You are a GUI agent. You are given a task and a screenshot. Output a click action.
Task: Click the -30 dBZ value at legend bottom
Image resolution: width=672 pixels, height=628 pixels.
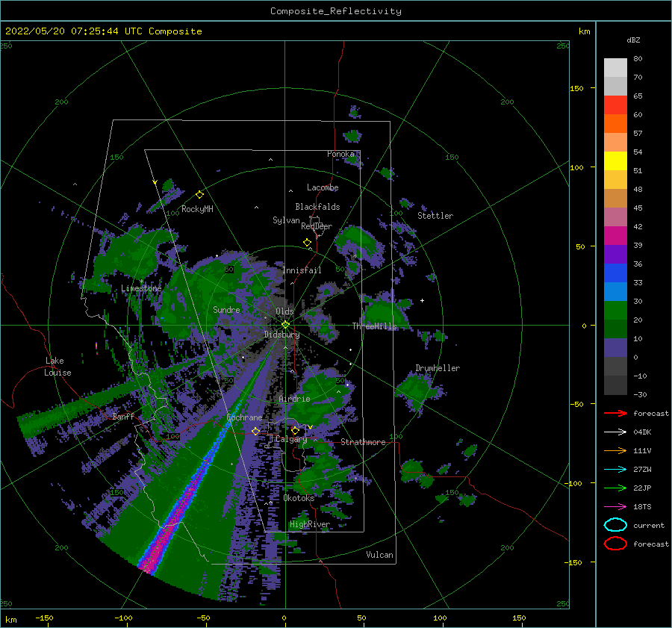[640, 394]
